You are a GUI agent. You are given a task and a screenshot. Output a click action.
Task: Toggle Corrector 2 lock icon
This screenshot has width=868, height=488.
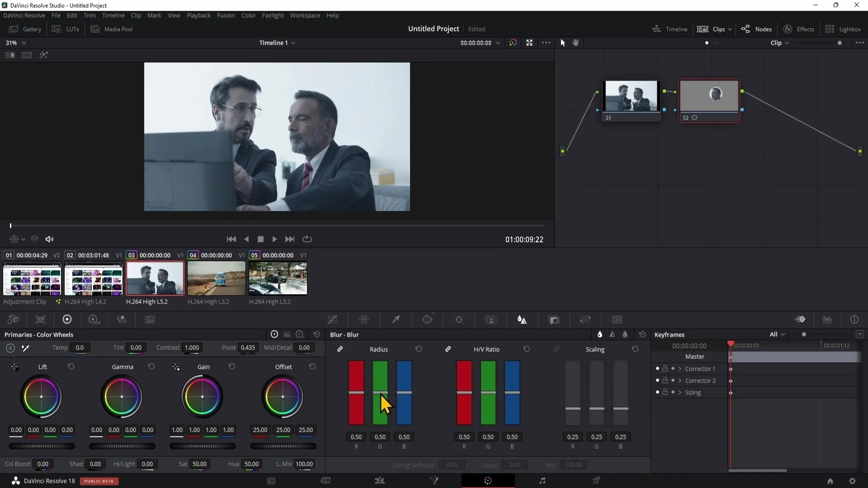[x=665, y=380]
